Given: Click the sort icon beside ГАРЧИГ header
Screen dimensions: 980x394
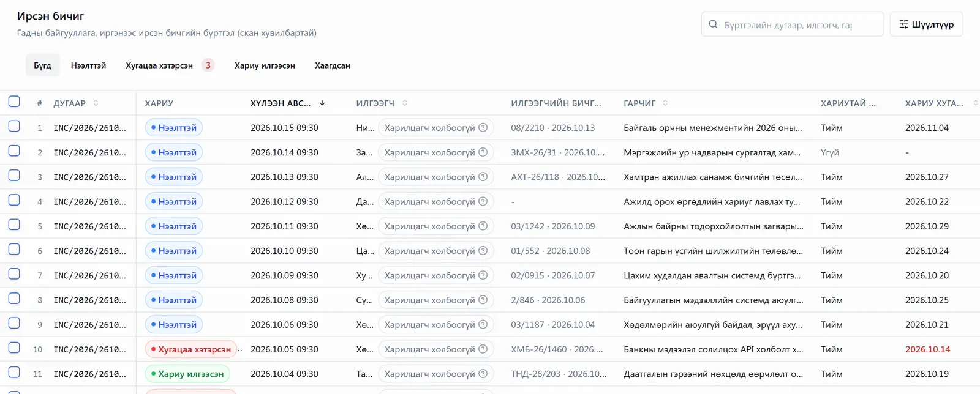Looking at the screenshot, I should (665, 103).
